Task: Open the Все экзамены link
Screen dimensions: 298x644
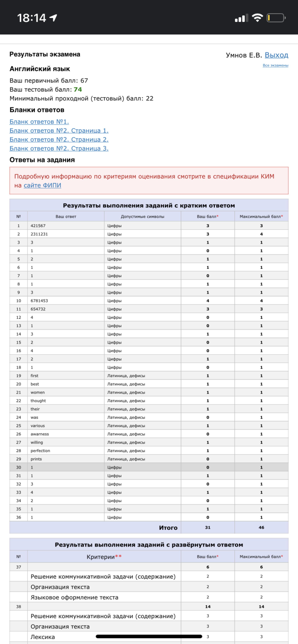Action: [275, 66]
